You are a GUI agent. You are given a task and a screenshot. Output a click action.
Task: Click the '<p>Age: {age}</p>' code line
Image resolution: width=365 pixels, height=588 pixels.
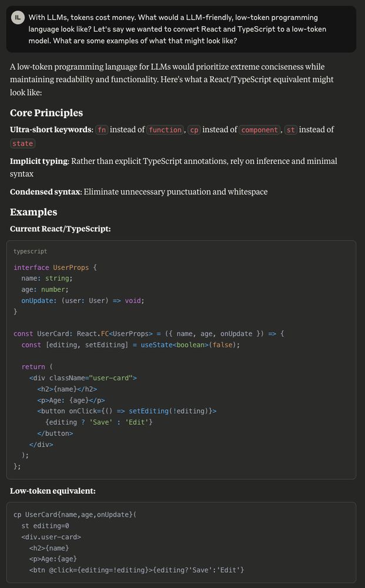coord(71,400)
